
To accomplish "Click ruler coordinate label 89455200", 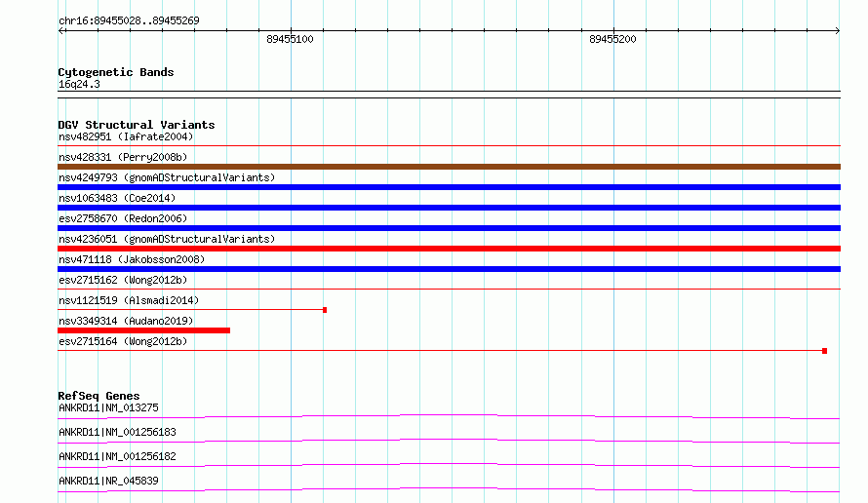I will tap(612, 39).
